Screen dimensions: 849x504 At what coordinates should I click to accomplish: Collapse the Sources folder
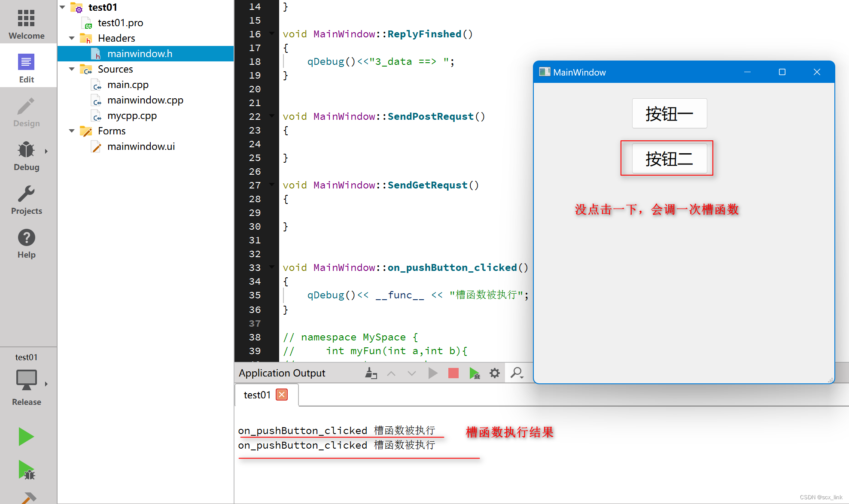(72, 69)
